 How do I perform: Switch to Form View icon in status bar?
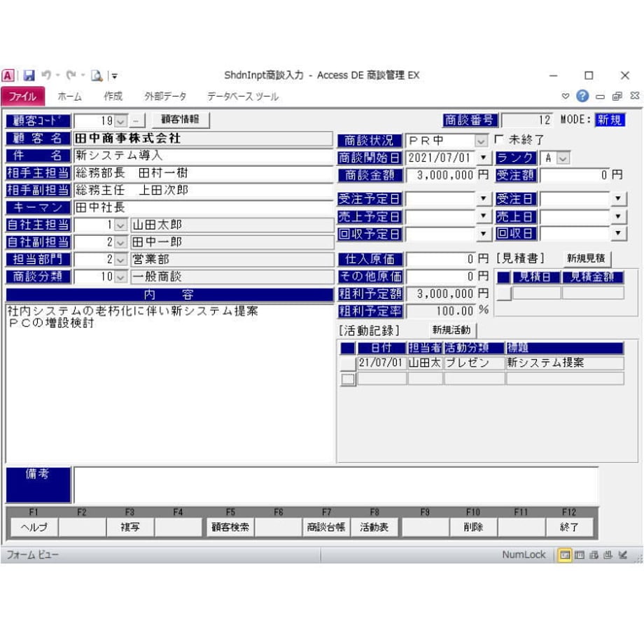(565, 555)
